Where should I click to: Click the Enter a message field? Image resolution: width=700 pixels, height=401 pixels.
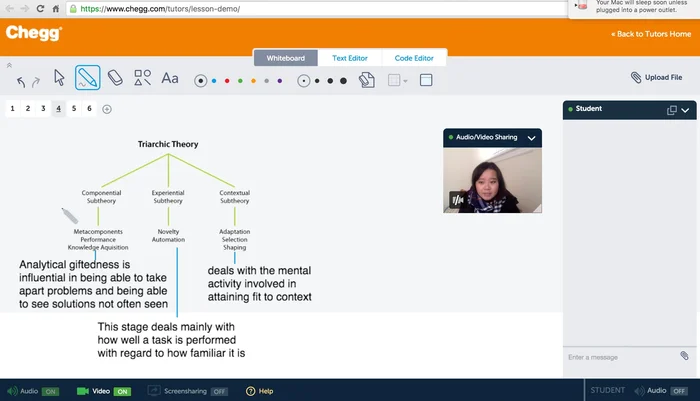point(620,357)
